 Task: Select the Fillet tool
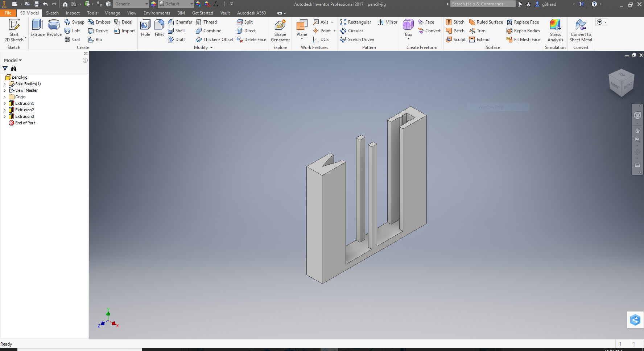(159, 27)
